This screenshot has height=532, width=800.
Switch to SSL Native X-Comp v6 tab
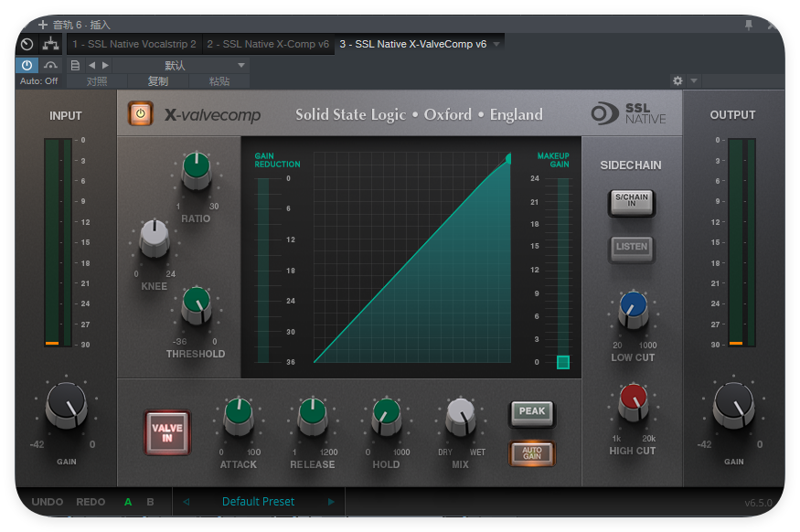click(x=268, y=44)
